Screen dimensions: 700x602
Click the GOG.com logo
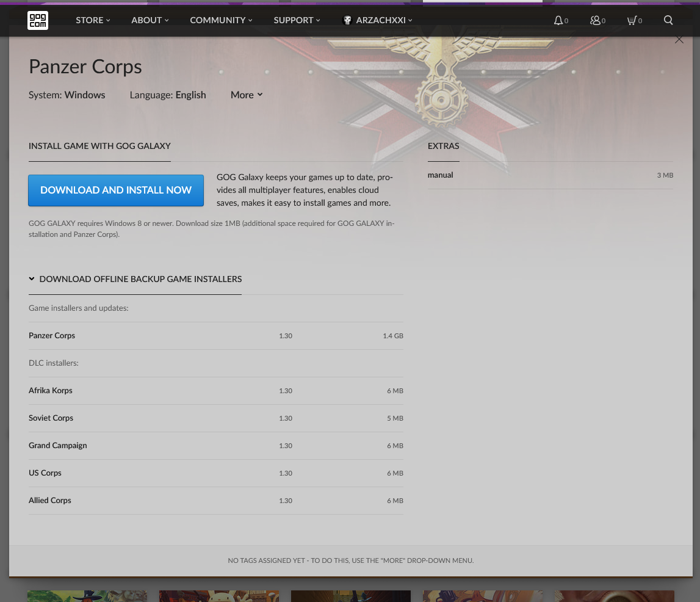click(37, 20)
